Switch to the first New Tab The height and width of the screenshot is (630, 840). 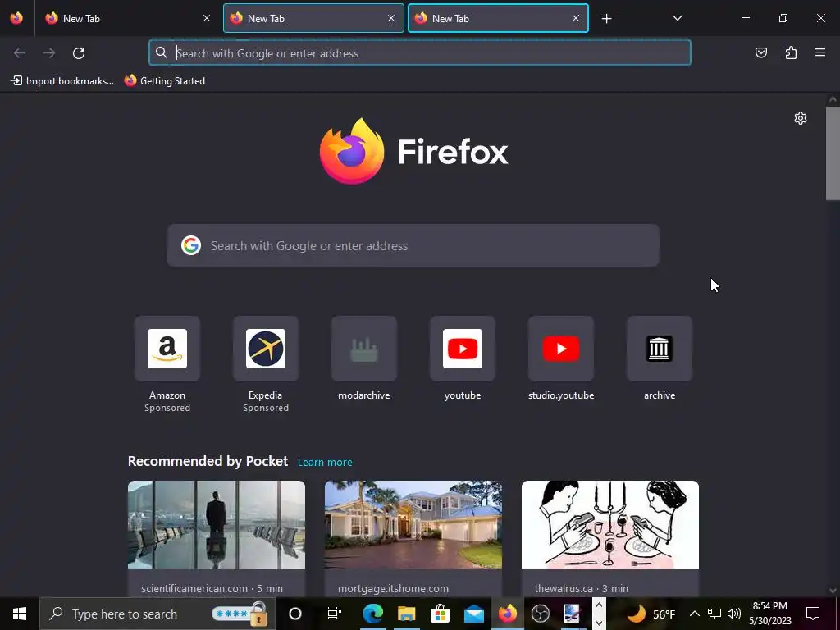[127, 18]
